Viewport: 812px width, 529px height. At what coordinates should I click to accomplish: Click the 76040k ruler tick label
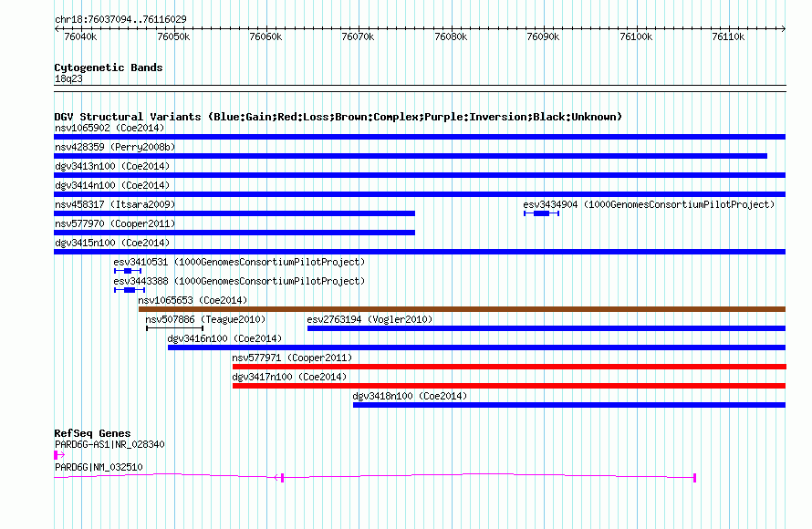point(81,36)
